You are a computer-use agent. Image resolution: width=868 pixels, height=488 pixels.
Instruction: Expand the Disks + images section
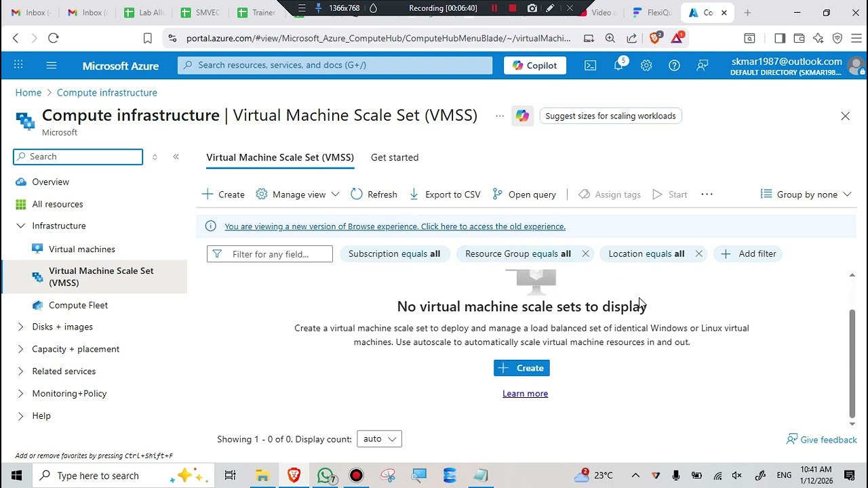point(20,327)
